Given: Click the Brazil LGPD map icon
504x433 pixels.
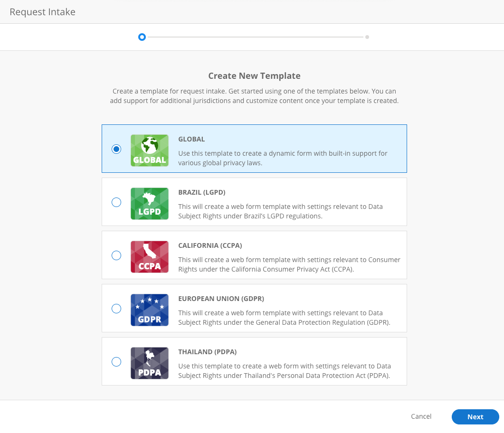Looking at the screenshot, I should [x=149, y=203].
